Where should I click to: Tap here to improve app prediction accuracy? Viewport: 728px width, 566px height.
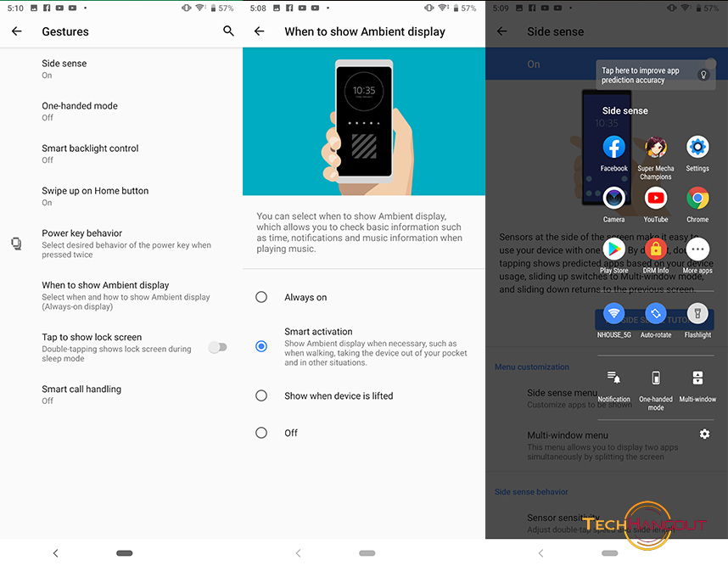pyautogui.click(x=655, y=75)
